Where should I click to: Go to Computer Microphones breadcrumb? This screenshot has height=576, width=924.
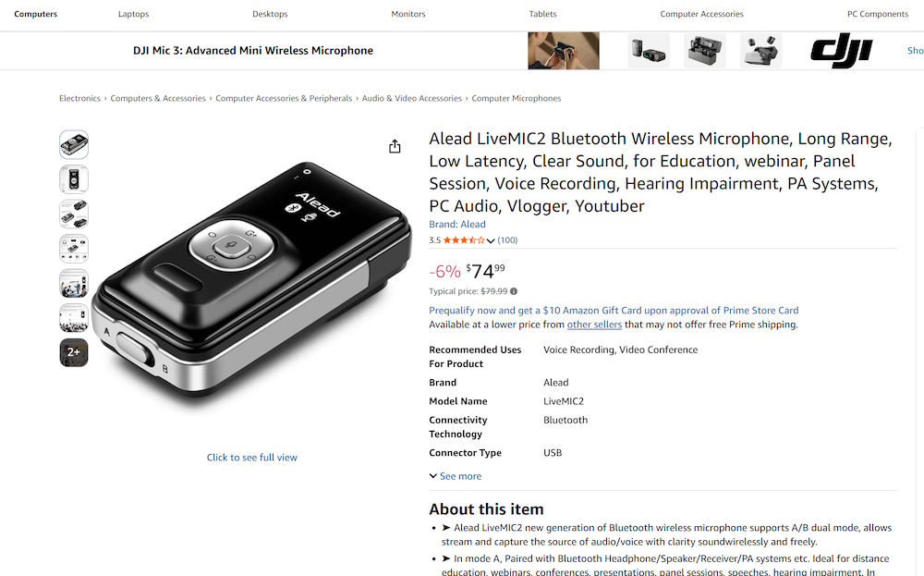click(x=517, y=98)
